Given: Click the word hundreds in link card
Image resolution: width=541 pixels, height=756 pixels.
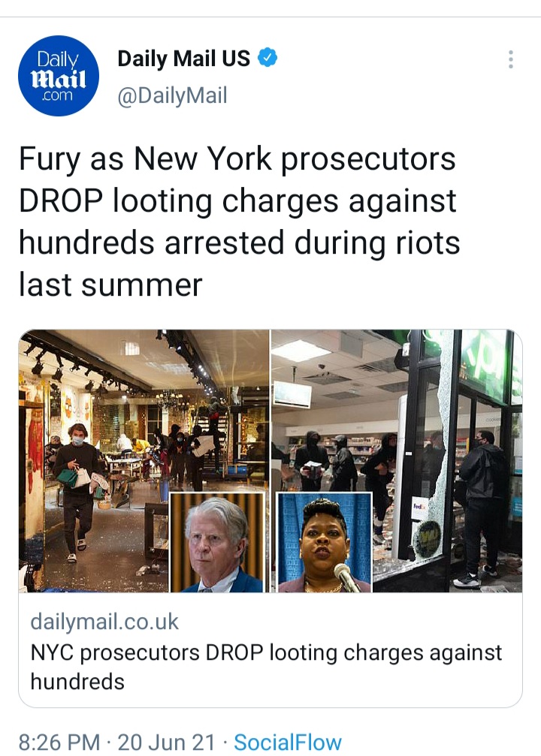Looking at the screenshot, I should (77, 682).
